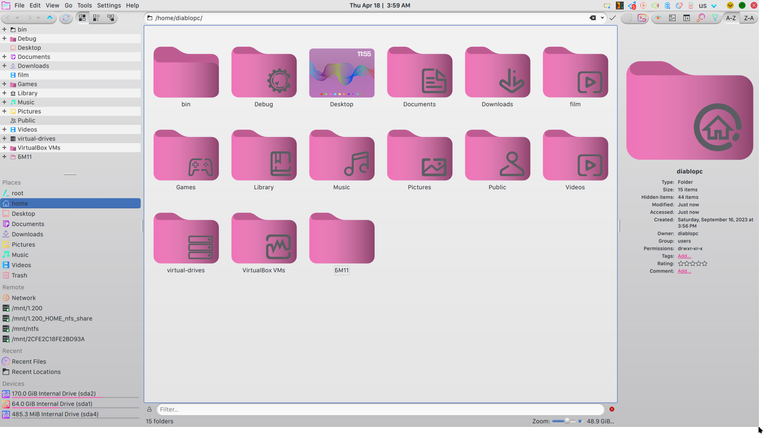Image resolution: width=770 pixels, height=438 pixels.
Task: Switch to Details view mode
Action: click(x=110, y=18)
